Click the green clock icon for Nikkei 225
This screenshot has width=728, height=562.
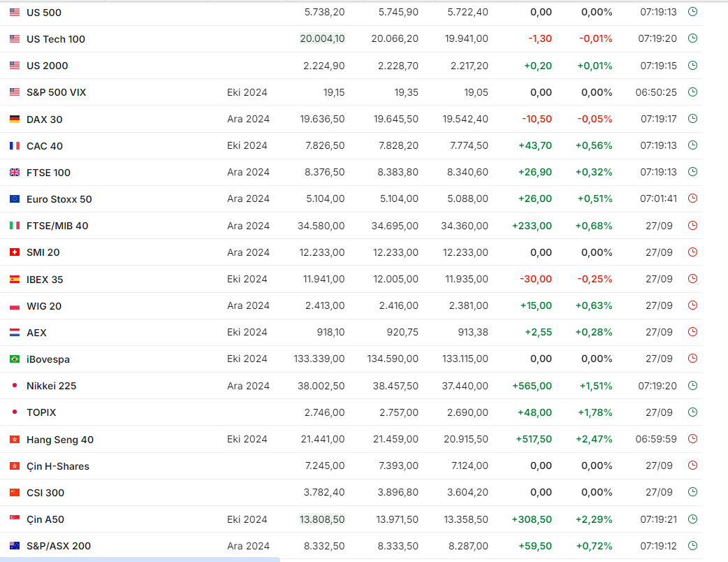692,386
